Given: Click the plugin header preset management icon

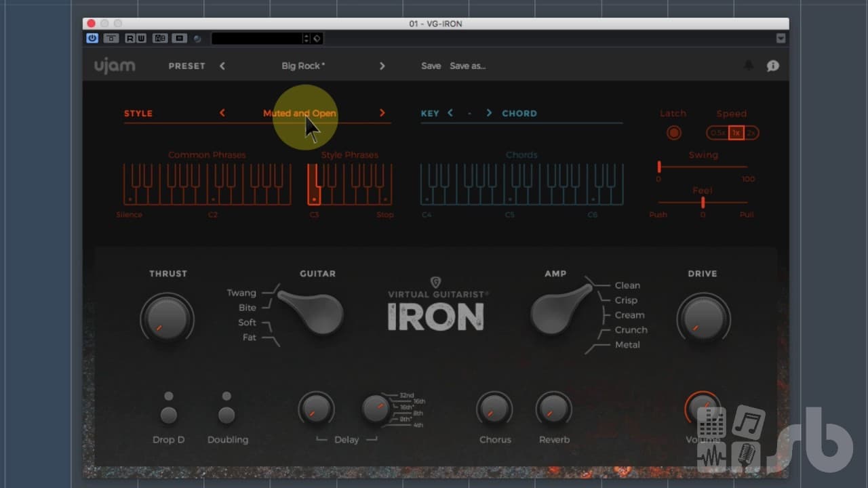Looking at the screenshot, I should tap(179, 39).
